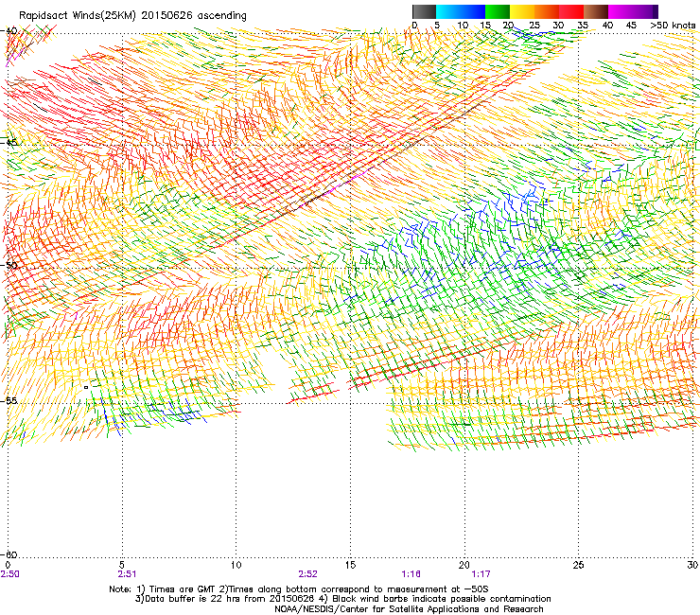This screenshot has width=700, height=615.
Task: Pick the brown 35-40 knots legend swatch
Action: coord(596,11)
